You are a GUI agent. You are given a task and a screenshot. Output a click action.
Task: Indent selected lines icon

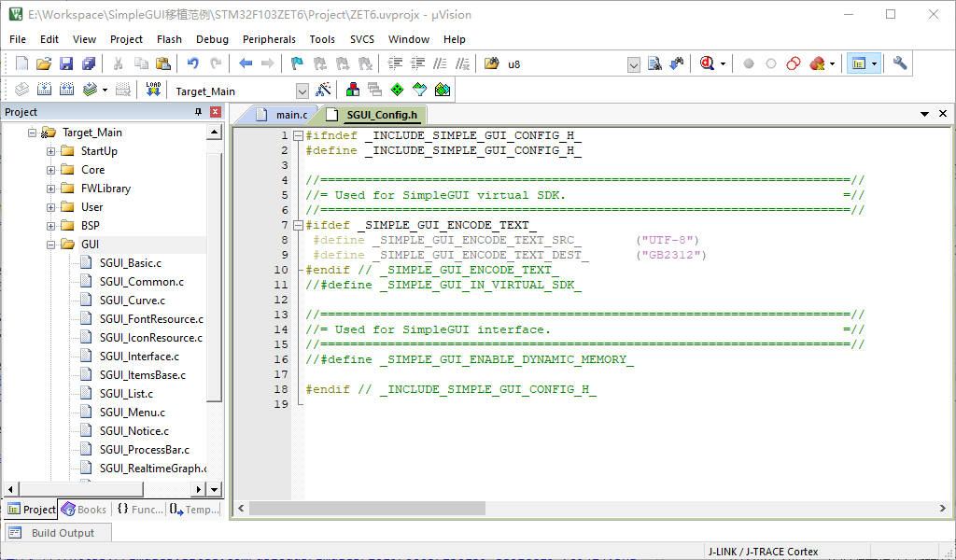pyautogui.click(x=395, y=63)
